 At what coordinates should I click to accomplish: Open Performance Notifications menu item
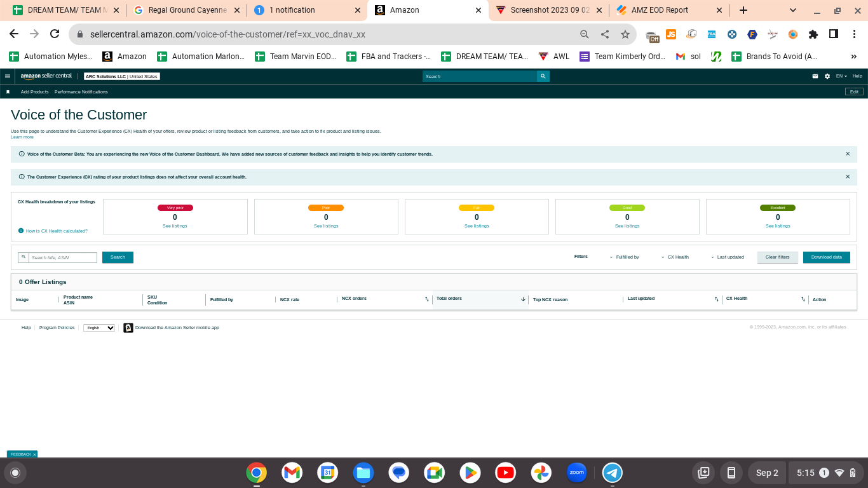click(x=81, y=92)
